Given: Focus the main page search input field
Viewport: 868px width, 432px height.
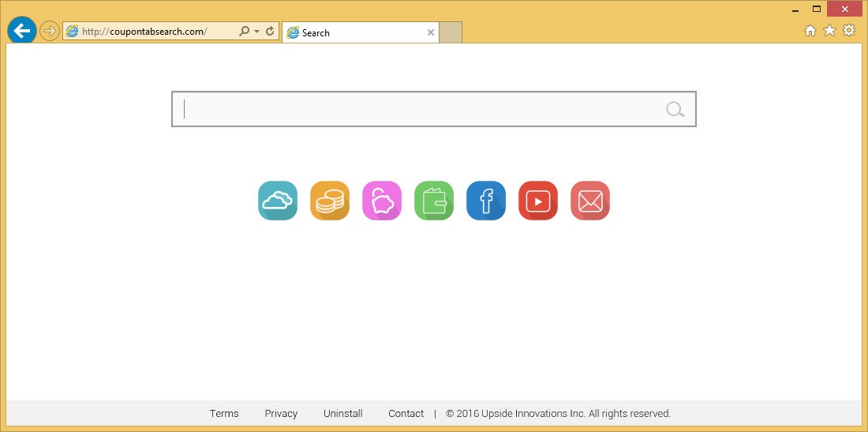Looking at the screenshot, I should [x=418, y=109].
